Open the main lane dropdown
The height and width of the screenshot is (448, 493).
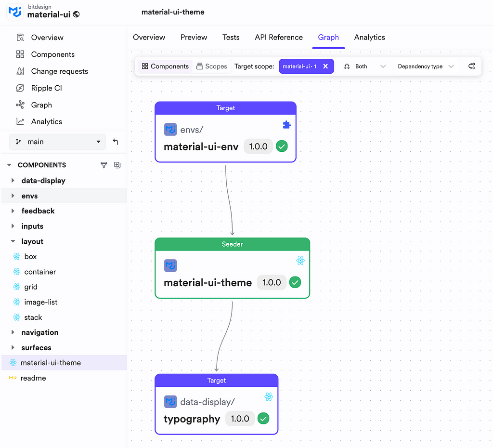point(57,142)
